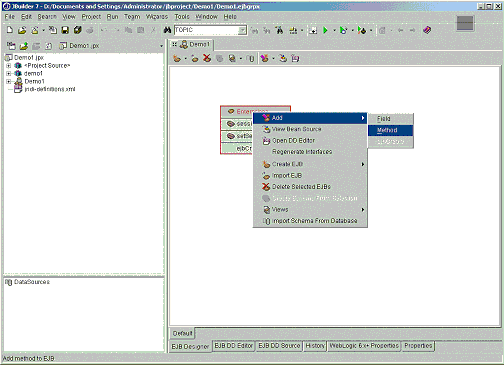
Task: Click the Create EJB designer toolbar icon
Action: 177,59
